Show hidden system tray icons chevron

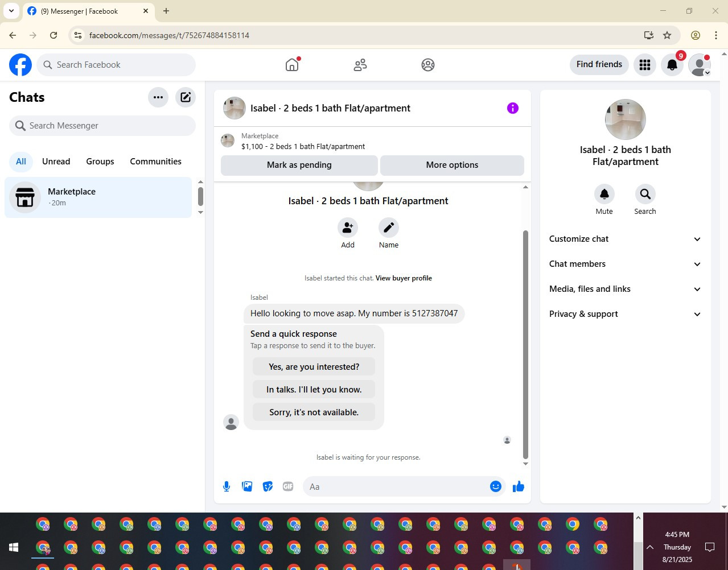(650, 547)
